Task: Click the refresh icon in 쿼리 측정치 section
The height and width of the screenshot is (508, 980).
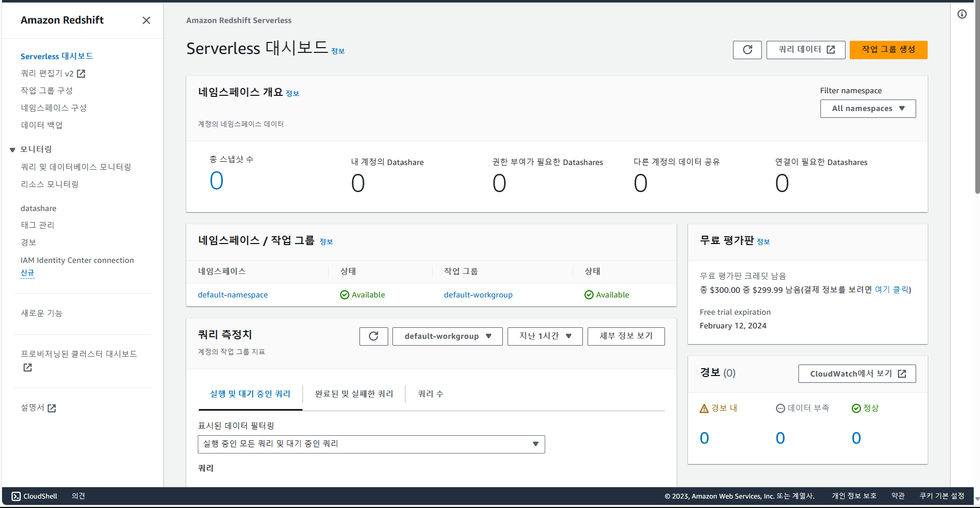Action: click(374, 336)
